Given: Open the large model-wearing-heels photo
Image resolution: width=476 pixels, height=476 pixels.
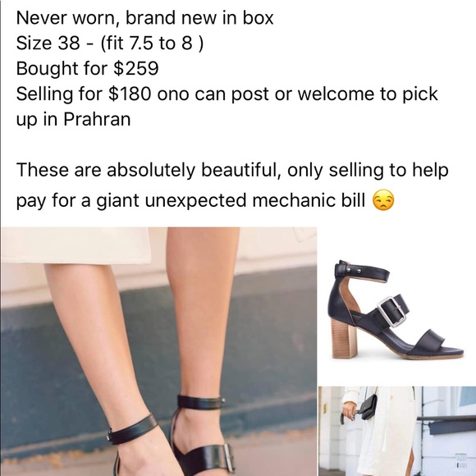Looking at the screenshot, I should (158, 351).
